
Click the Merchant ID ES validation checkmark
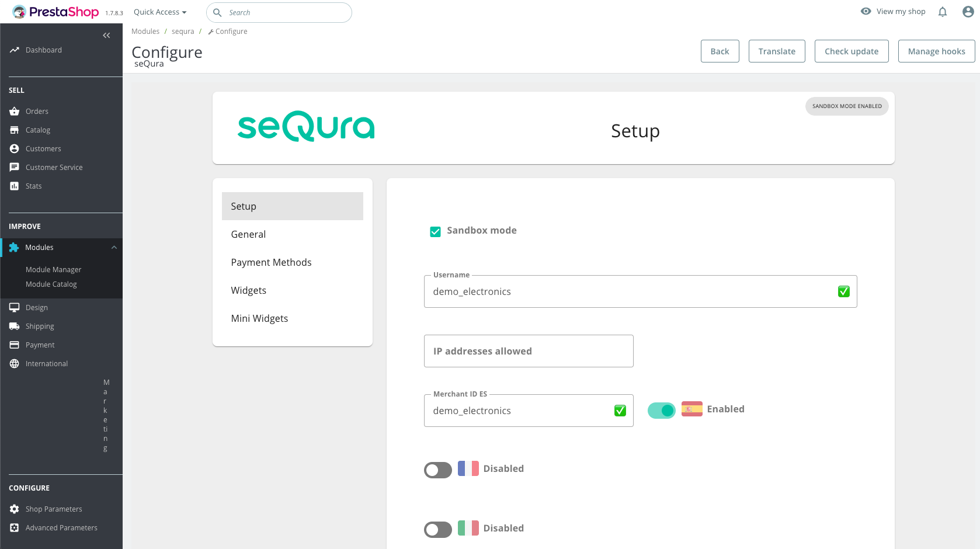click(620, 411)
